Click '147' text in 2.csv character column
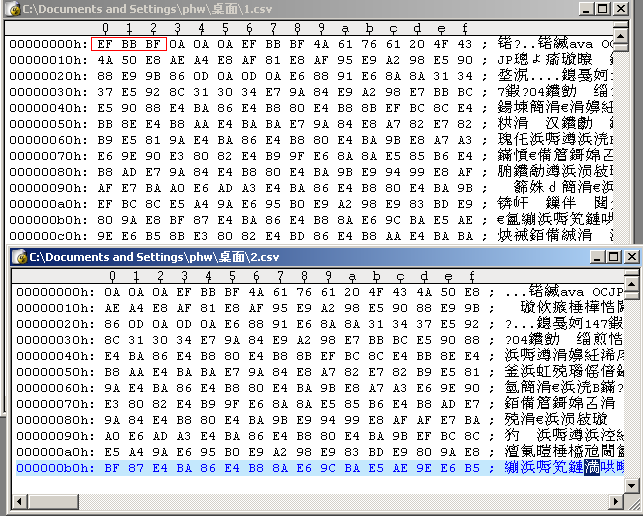This screenshot has width=643, height=516. 595,324
